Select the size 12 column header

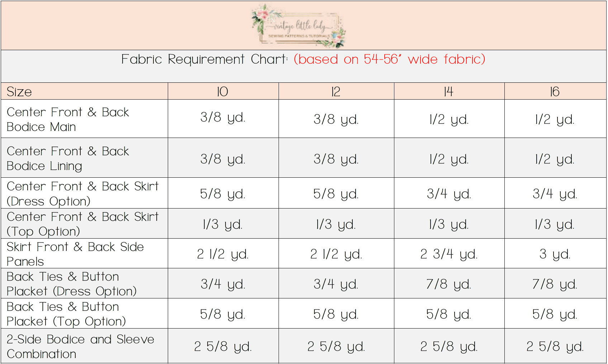(x=336, y=92)
